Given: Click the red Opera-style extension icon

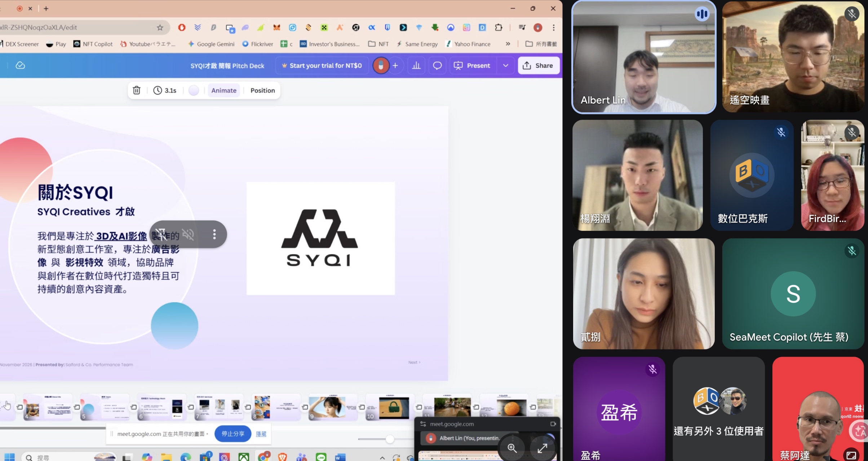Looking at the screenshot, I should tap(182, 27).
